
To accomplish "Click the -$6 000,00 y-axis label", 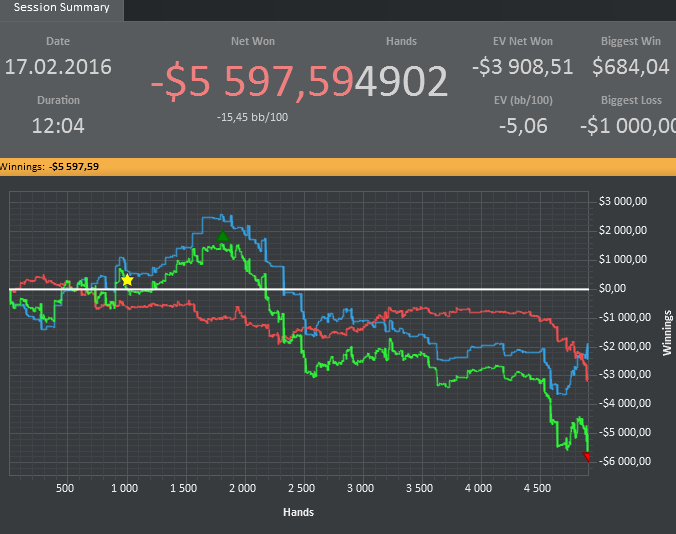I will click(624, 461).
